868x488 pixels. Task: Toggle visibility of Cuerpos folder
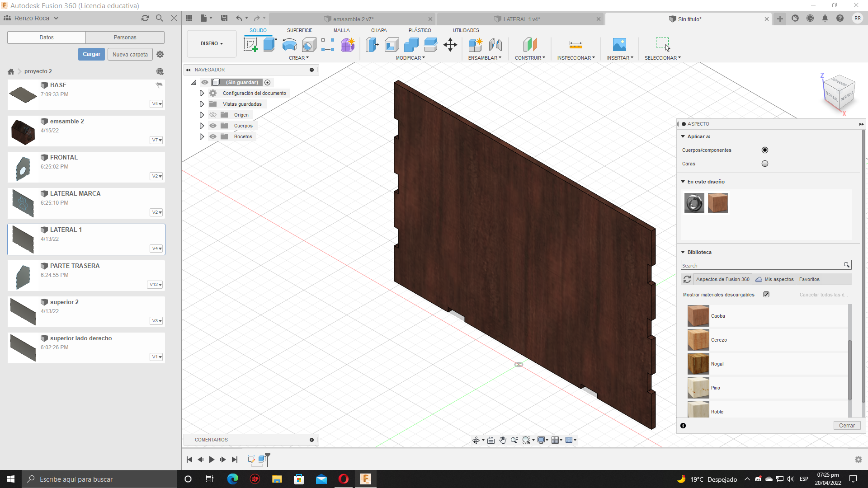213,126
